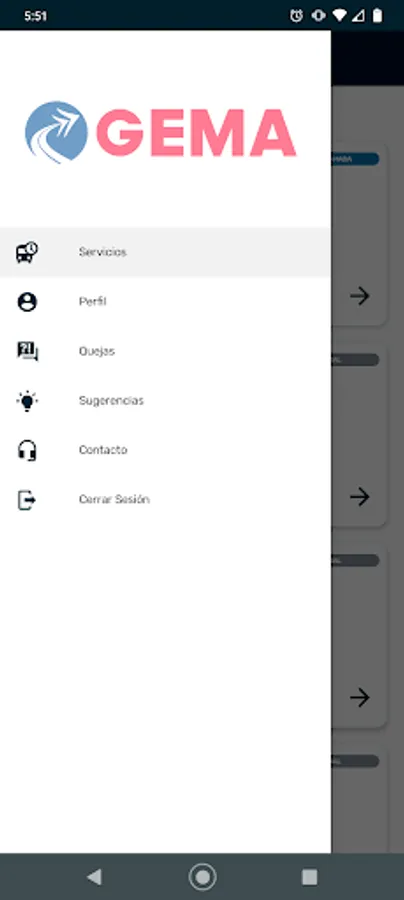Tap the third card's arrow button

click(x=360, y=697)
